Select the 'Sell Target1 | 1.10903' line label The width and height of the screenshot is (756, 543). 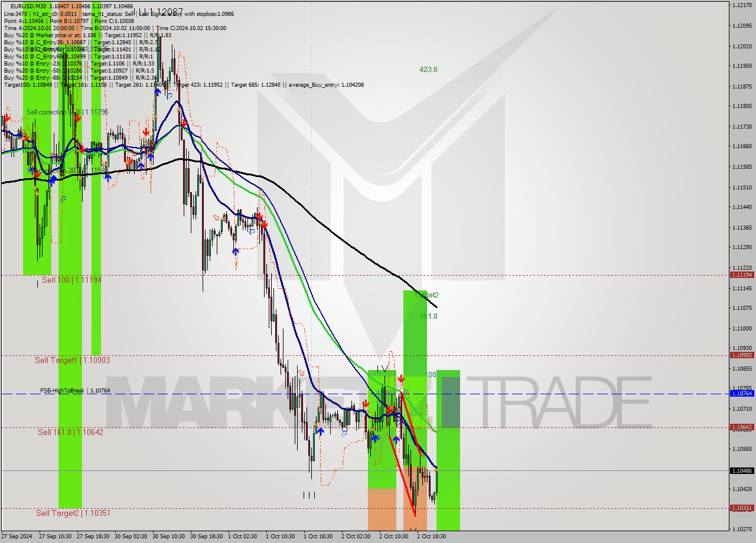(72, 360)
